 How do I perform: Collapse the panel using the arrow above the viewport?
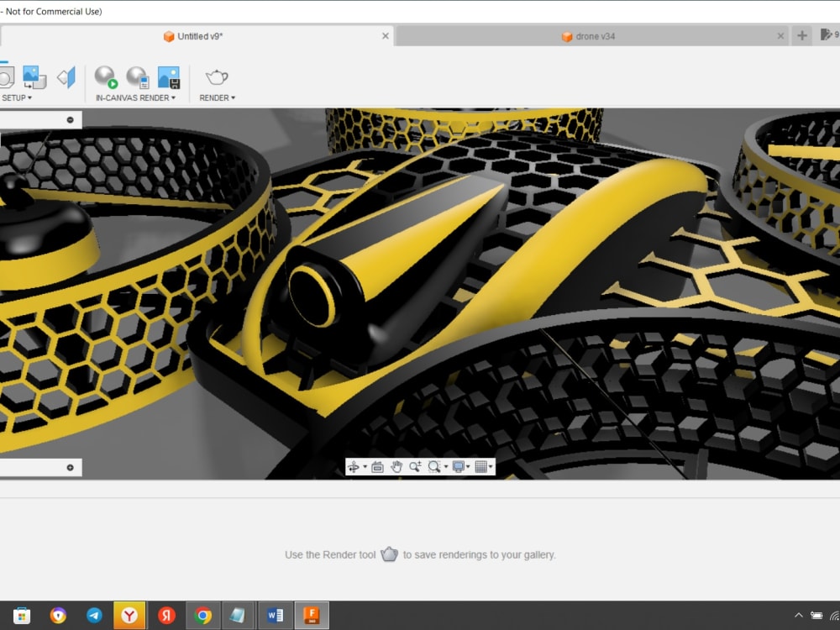click(71, 118)
